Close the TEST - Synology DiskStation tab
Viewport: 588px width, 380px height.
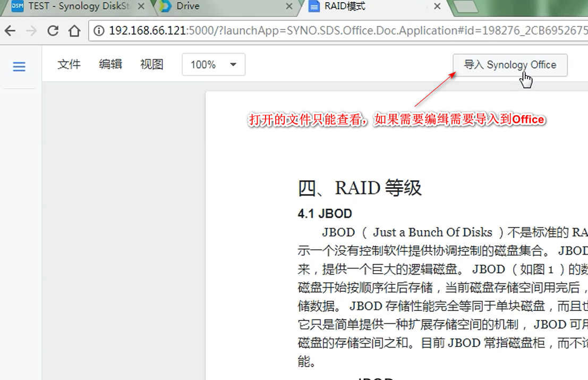[x=142, y=6]
